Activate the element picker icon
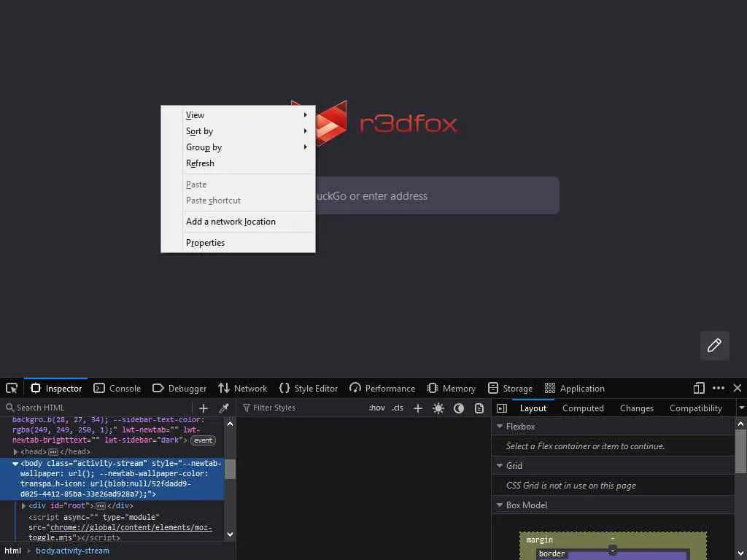Screen dimensions: 747x560 [x=12, y=389]
